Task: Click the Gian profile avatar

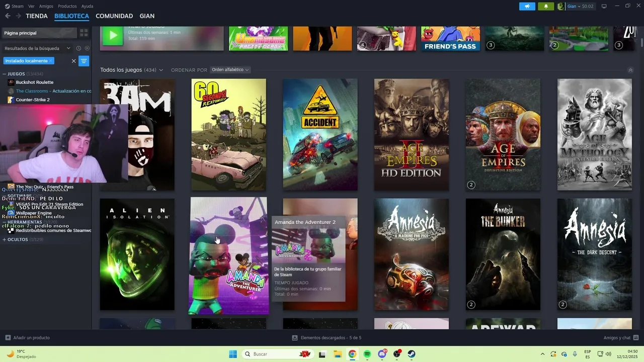Action: click(561, 6)
